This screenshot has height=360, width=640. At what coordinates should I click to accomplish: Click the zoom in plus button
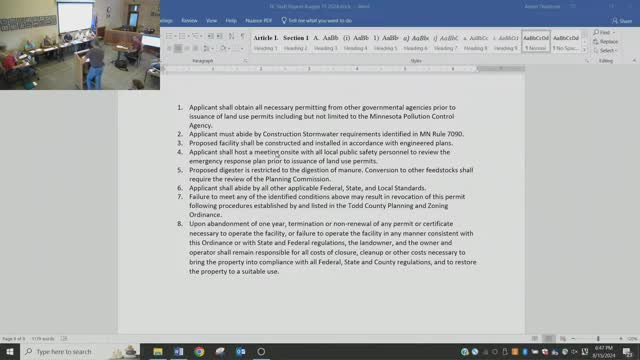(x=621, y=338)
